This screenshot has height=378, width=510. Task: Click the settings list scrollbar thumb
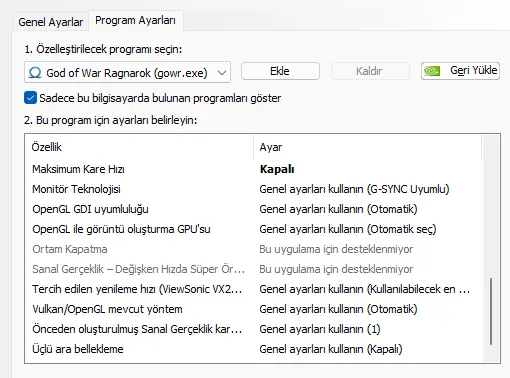pyautogui.click(x=491, y=311)
